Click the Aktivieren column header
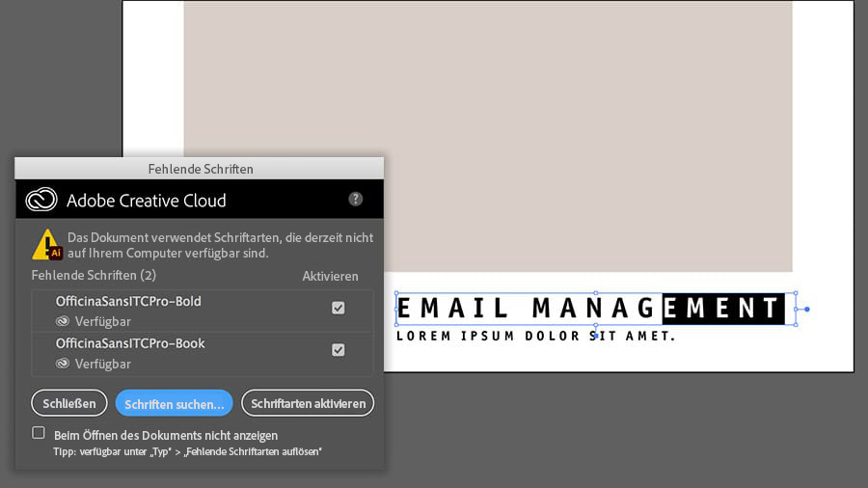Screen dimensions: 868x488 click(330, 276)
